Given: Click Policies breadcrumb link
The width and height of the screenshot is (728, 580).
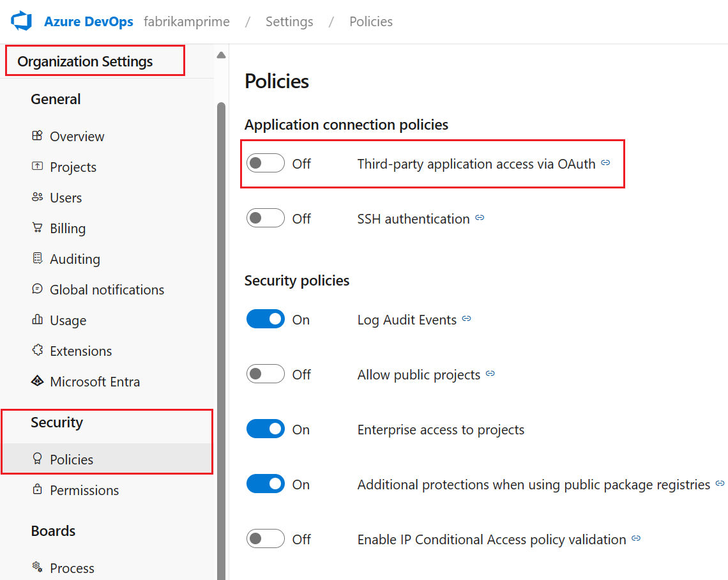Looking at the screenshot, I should pyautogui.click(x=371, y=21).
